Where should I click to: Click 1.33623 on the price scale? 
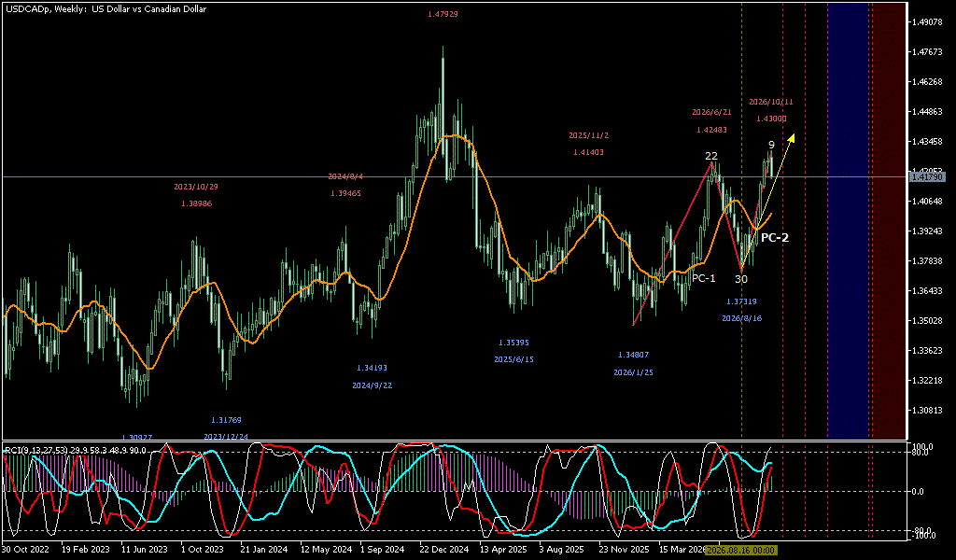tap(927, 350)
